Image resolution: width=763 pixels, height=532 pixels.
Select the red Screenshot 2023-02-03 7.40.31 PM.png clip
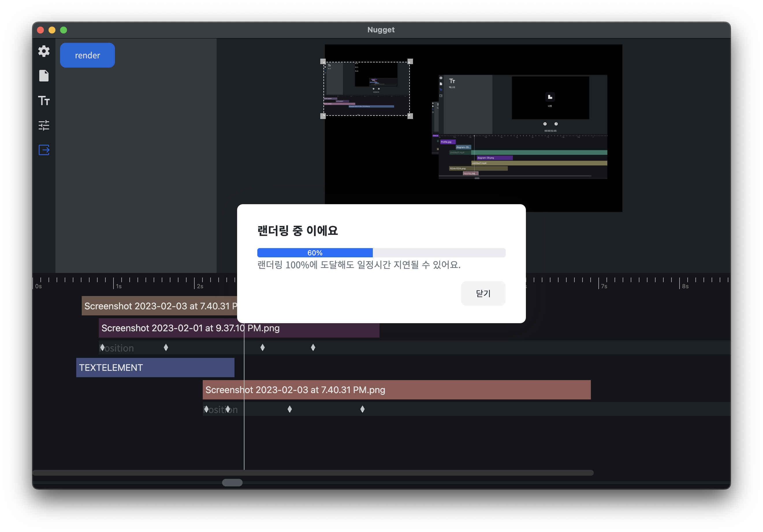point(397,390)
